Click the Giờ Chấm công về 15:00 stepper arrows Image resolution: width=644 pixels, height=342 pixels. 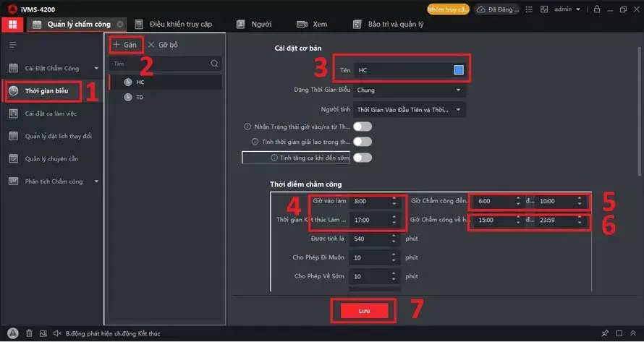pos(518,220)
